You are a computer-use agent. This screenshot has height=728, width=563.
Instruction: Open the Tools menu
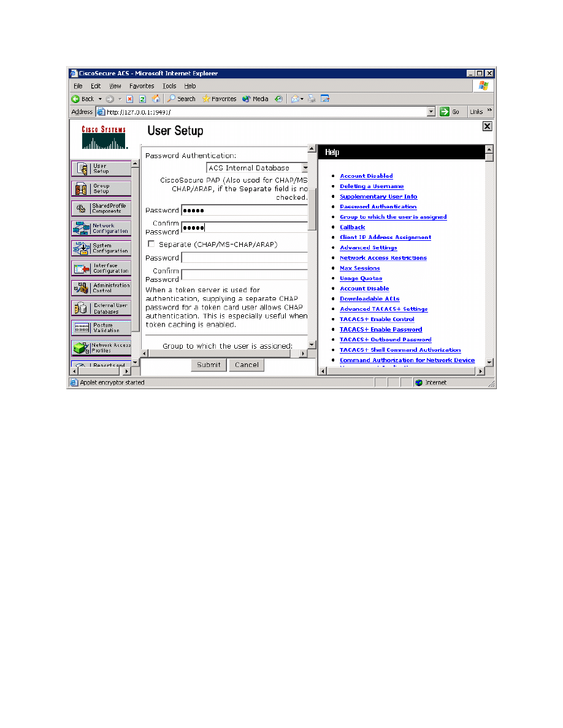coord(169,86)
